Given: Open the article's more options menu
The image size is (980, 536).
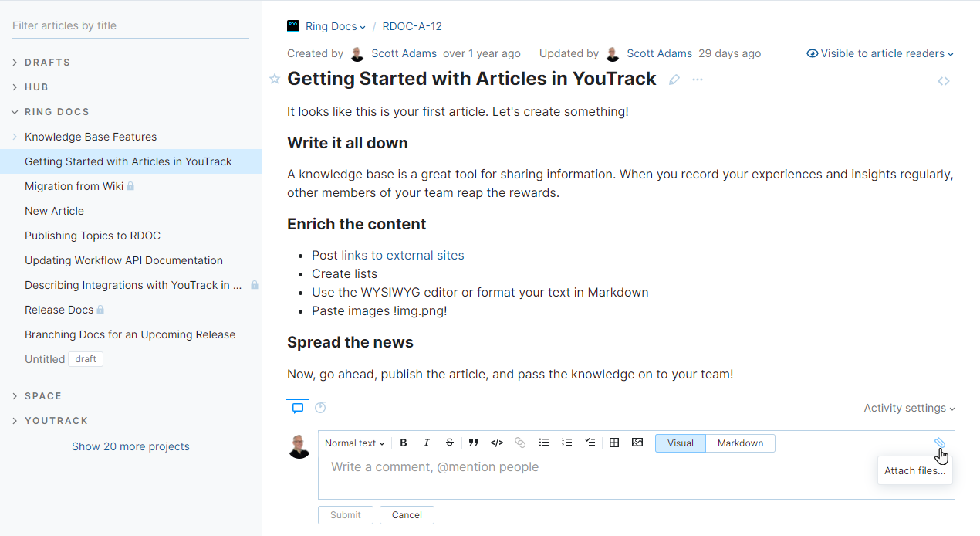Looking at the screenshot, I should click(x=697, y=80).
